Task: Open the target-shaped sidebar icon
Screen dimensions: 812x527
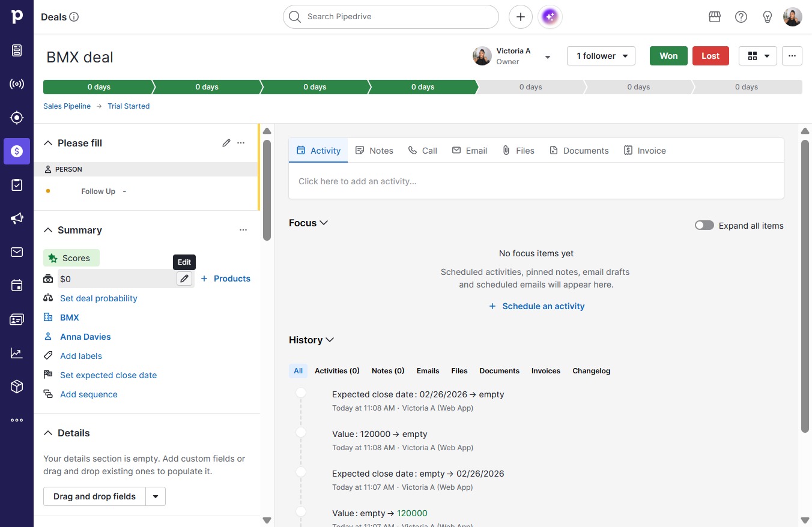Action: [x=17, y=118]
